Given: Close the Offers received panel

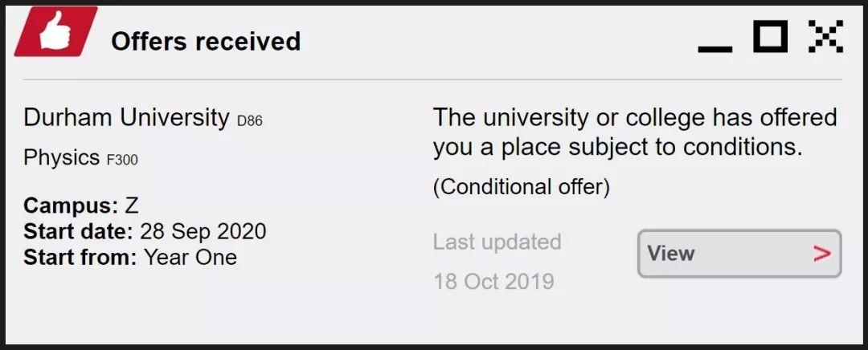Looking at the screenshot, I should [x=825, y=36].
